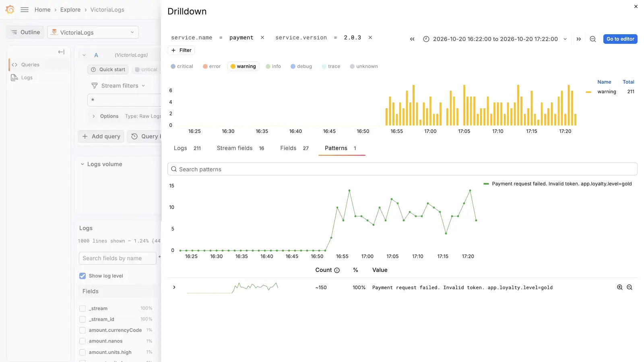
Task: Click the Quick start button
Action: pyautogui.click(x=108, y=70)
